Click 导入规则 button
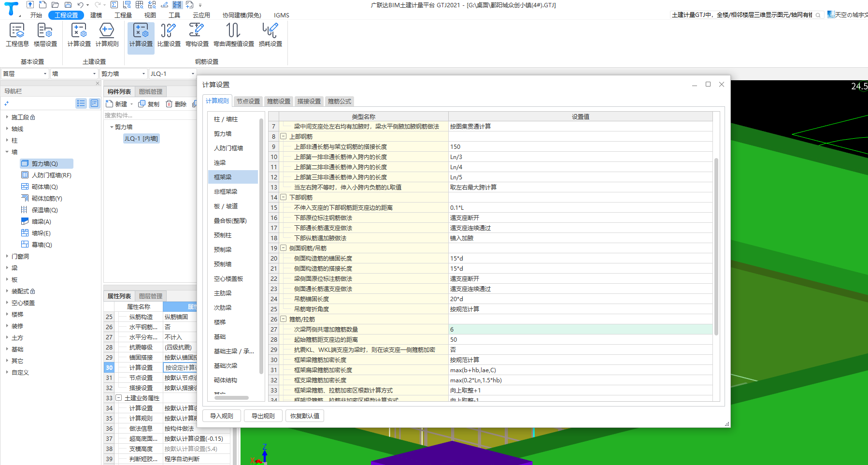The image size is (868, 465). coord(222,416)
